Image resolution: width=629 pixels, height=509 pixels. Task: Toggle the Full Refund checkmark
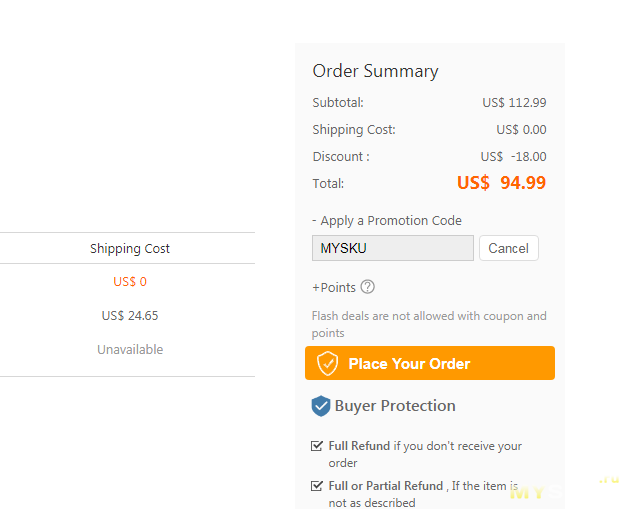point(317,446)
